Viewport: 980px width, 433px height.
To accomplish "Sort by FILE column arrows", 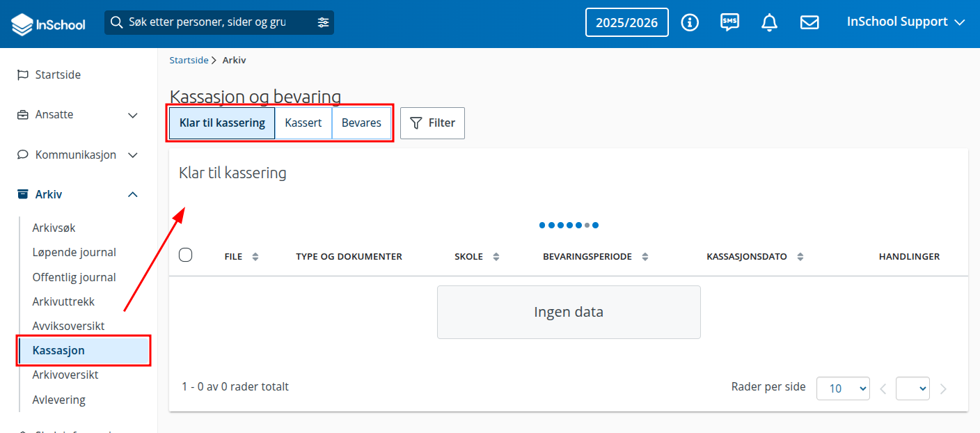I will click(255, 257).
